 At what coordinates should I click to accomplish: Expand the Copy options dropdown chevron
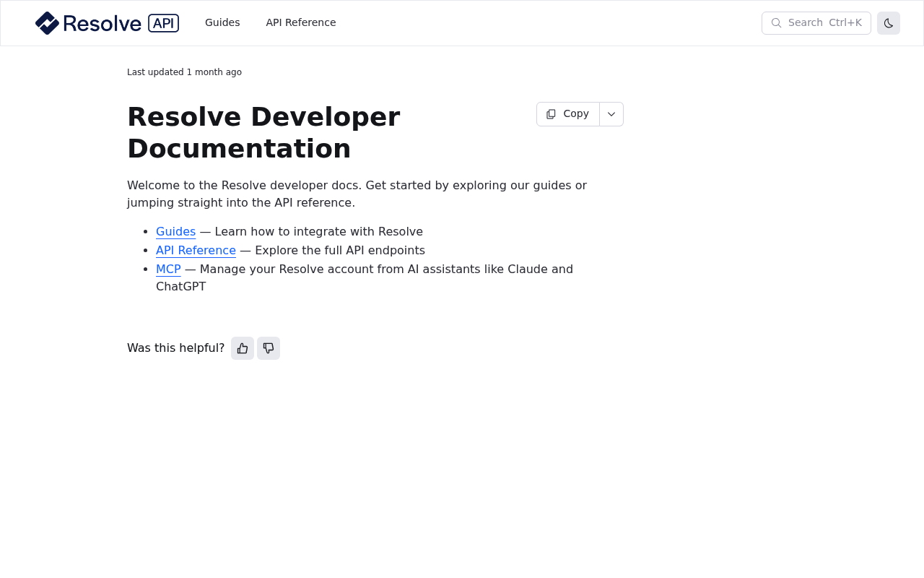coord(611,114)
